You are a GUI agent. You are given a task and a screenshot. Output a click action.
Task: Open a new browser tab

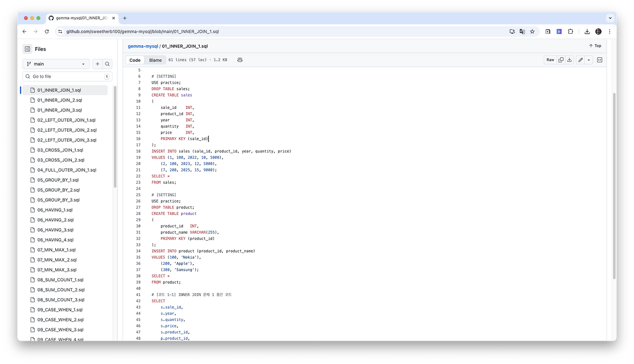(125, 18)
